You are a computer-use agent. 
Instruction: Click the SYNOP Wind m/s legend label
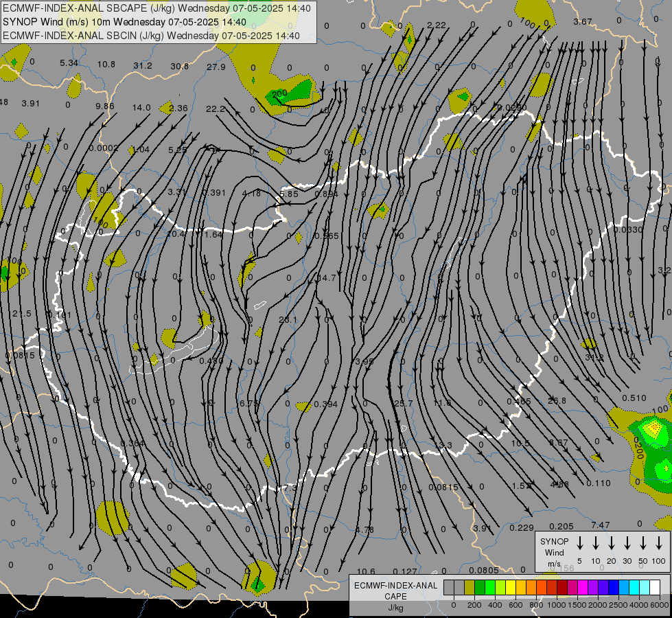tap(554, 552)
